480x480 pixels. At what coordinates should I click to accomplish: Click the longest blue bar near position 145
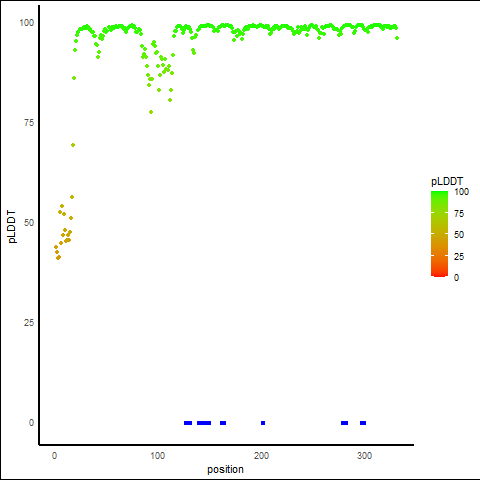click(204, 423)
